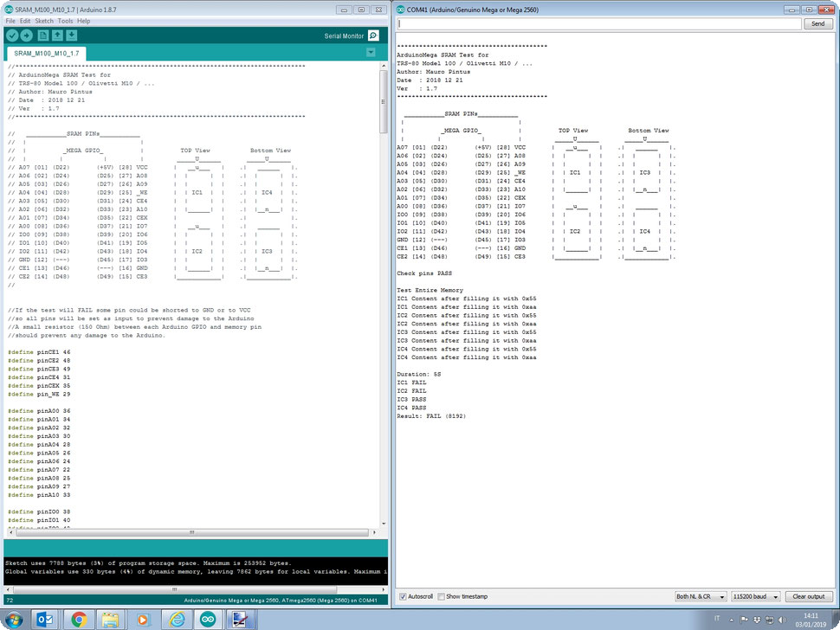Open the Sketch menu

click(44, 21)
